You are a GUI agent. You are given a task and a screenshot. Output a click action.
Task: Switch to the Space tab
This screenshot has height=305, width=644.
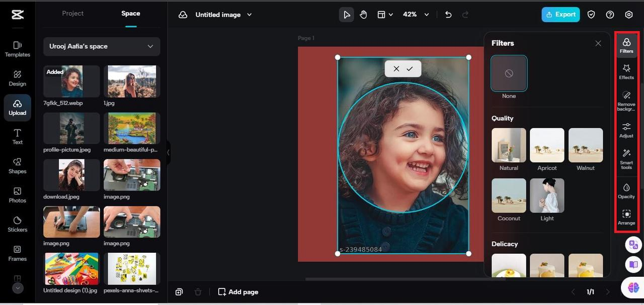(x=131, y=14)
